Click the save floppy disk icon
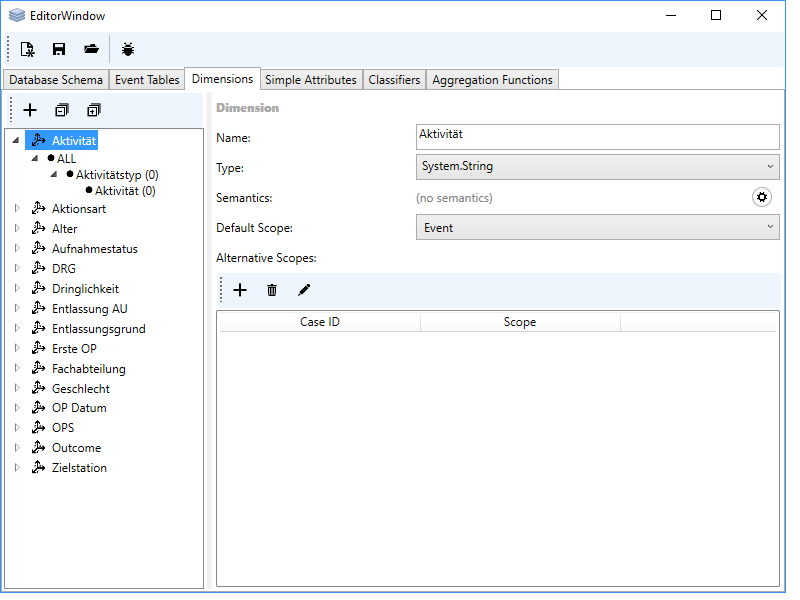Image resolution: width=800 pixels, height=600 pixels. pyautogui.click(x=59, y=49)
